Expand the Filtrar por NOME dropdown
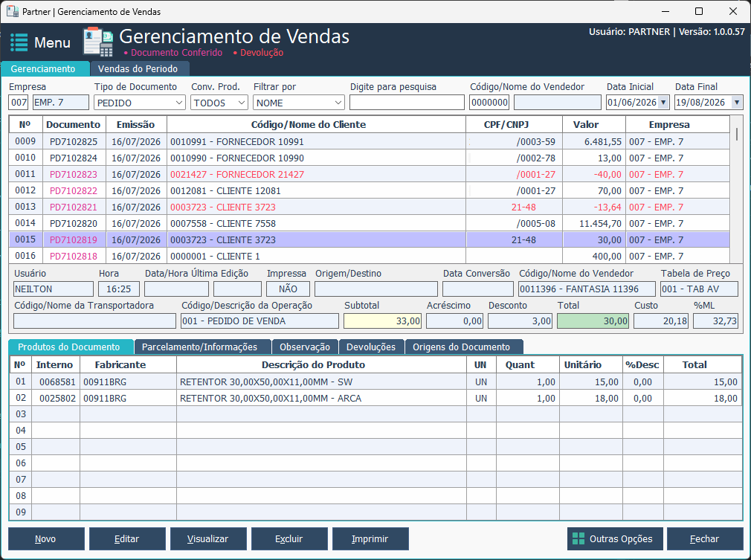 tap(338, 103)
